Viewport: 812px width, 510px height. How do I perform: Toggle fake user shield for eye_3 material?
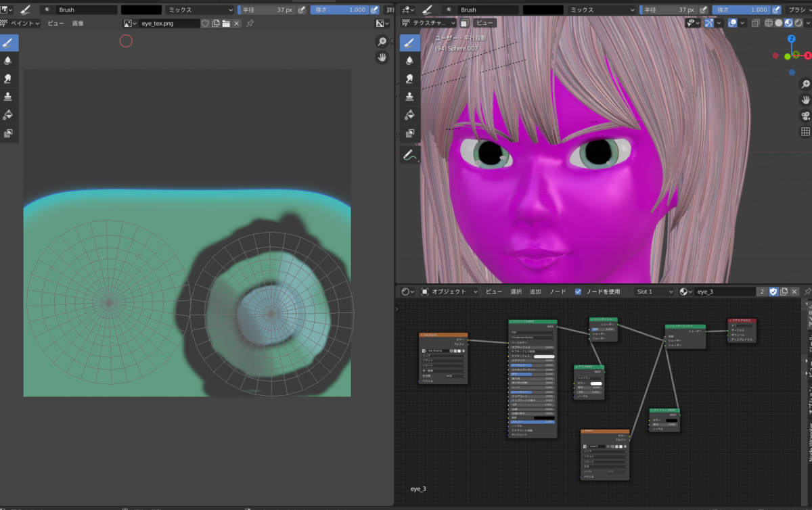[x=773, y=292]
